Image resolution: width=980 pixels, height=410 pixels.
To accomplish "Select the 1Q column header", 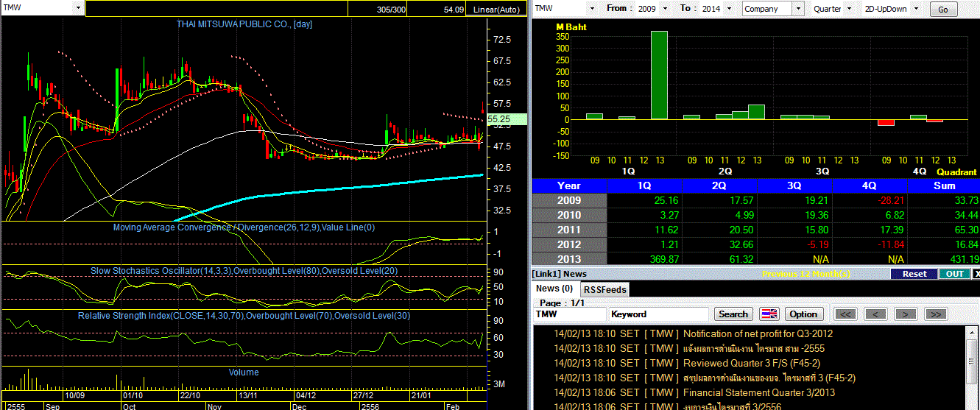I will (644, 185).
